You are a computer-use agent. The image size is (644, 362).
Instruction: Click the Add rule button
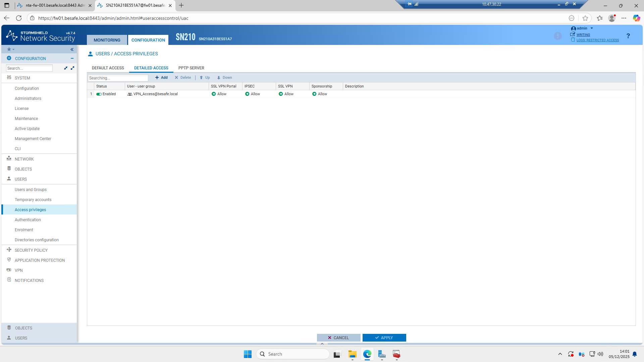[161, 77]
